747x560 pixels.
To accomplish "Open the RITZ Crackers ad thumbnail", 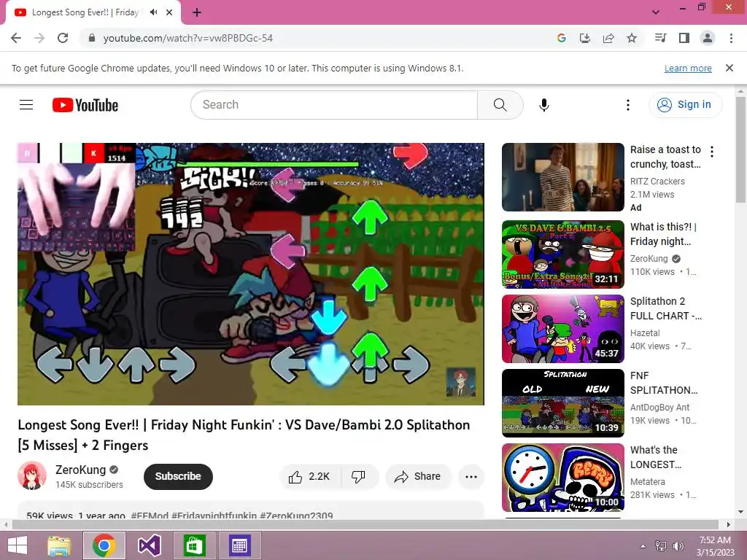I will tap(562, 177).
